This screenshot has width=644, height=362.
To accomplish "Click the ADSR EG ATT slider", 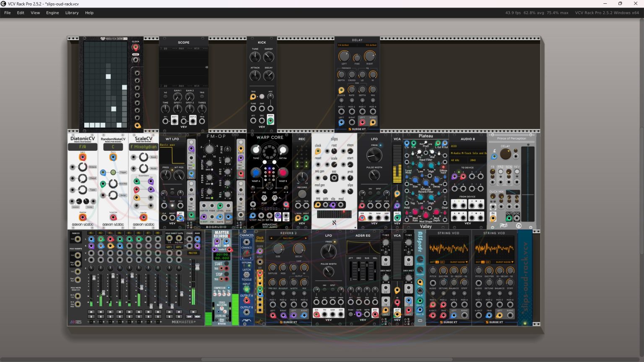I will [x=351, y=271].
